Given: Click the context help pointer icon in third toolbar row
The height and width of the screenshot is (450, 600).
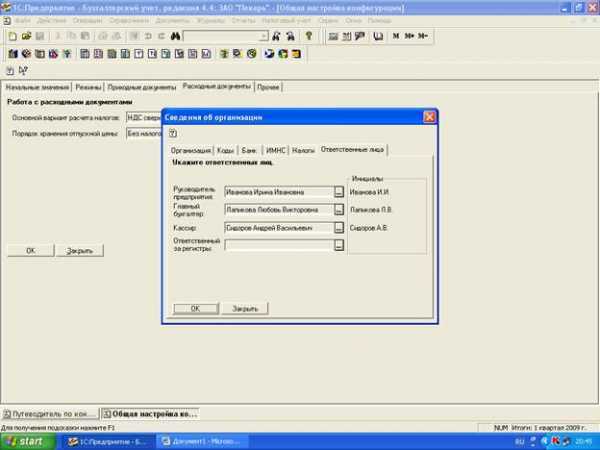Looking at the screenshot, I should point(24,70).
